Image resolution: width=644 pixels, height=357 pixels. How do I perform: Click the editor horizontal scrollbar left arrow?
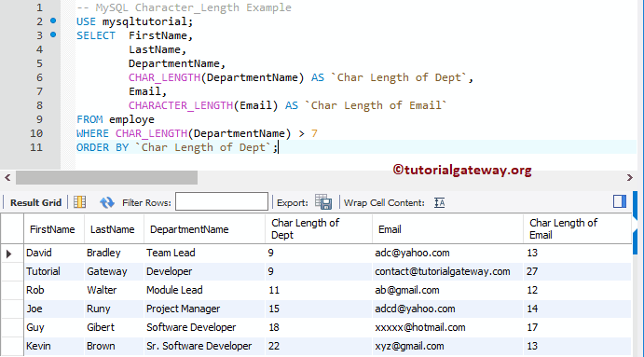point(7,177)
